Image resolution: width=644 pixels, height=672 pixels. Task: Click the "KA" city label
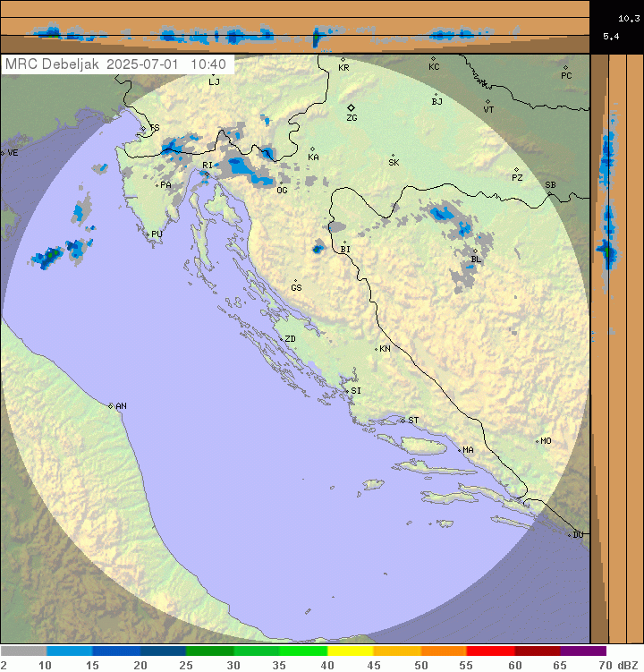[313, 157]
